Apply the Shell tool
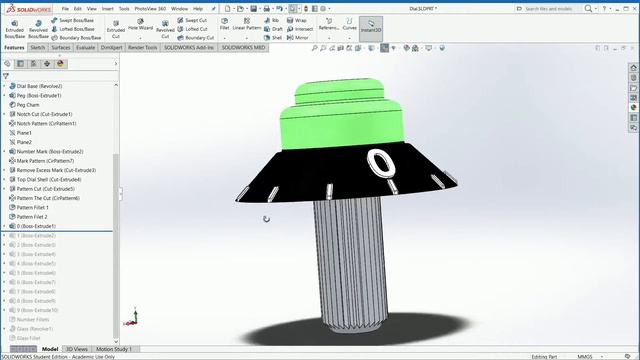This screenshot has width=640, height=360. [x=273, y=38]
